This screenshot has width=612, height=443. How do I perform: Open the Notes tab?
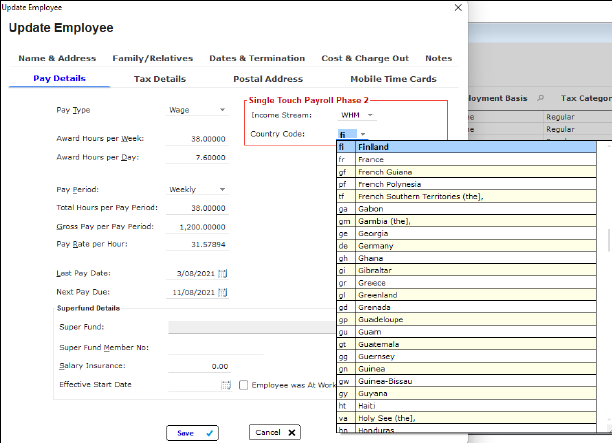[438, 58]
